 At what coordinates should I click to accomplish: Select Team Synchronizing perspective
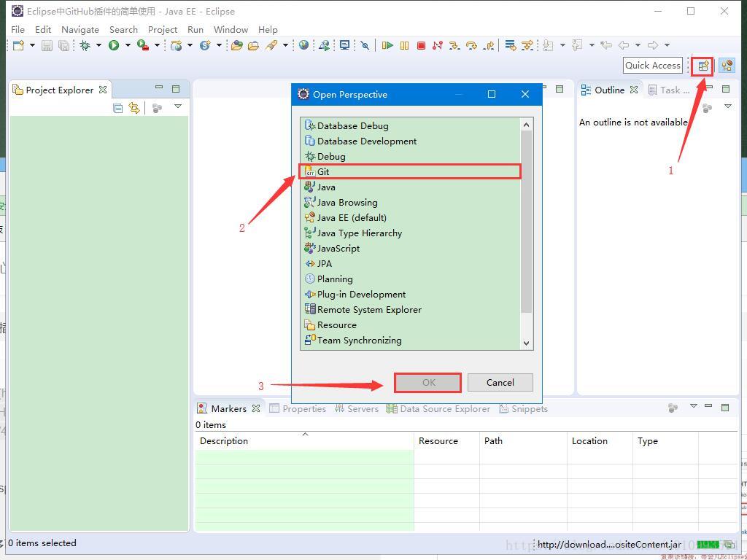[410, 340]
